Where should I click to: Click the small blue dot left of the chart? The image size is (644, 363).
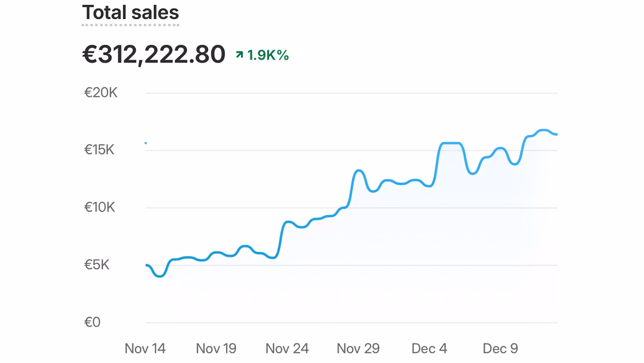tap(145, 143)
